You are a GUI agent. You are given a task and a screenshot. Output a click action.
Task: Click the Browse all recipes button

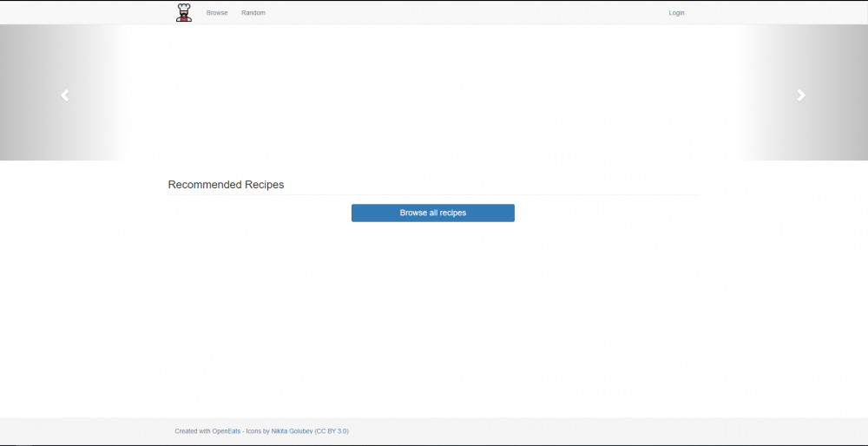pos(433,213)
